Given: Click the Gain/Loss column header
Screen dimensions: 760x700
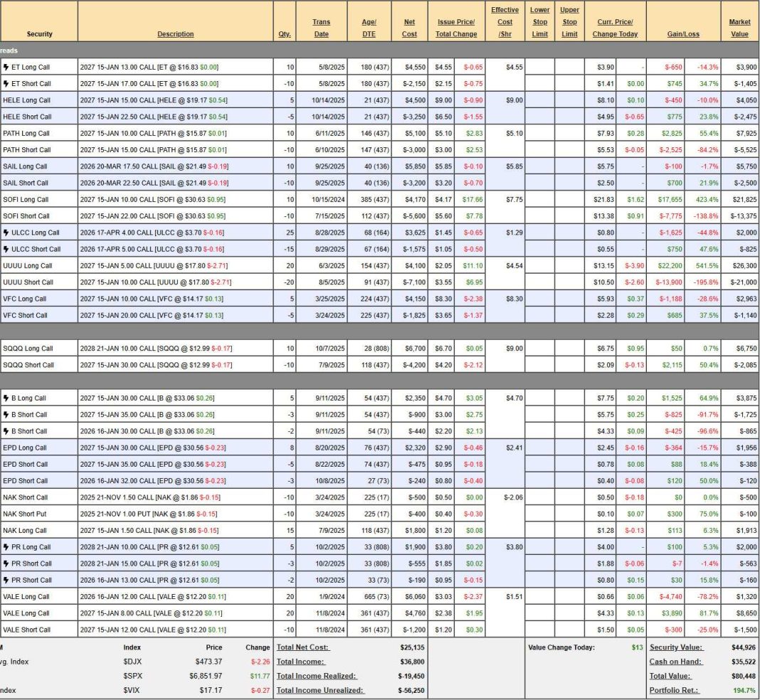Looking at the screenshot, I should click(x=682, y=34).
